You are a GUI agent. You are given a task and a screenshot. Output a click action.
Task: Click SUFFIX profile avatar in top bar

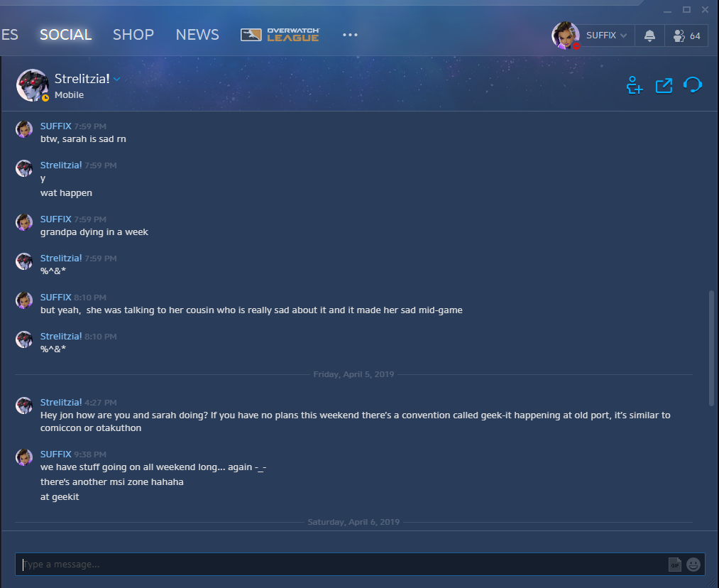click(566, 36)
